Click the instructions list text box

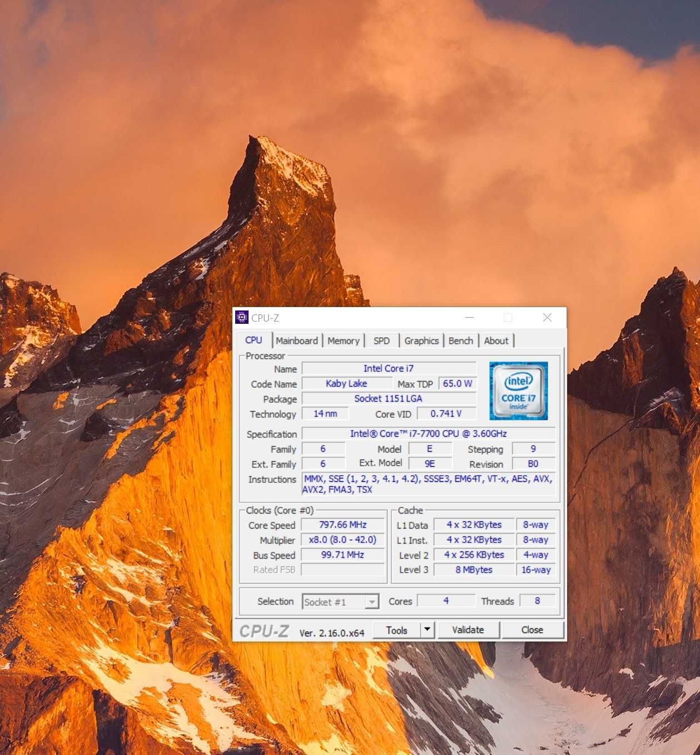tap(429, 484)
